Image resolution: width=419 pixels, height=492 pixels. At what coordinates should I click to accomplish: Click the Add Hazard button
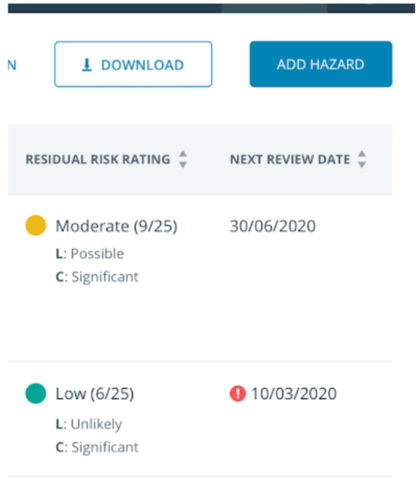(321, 64)
